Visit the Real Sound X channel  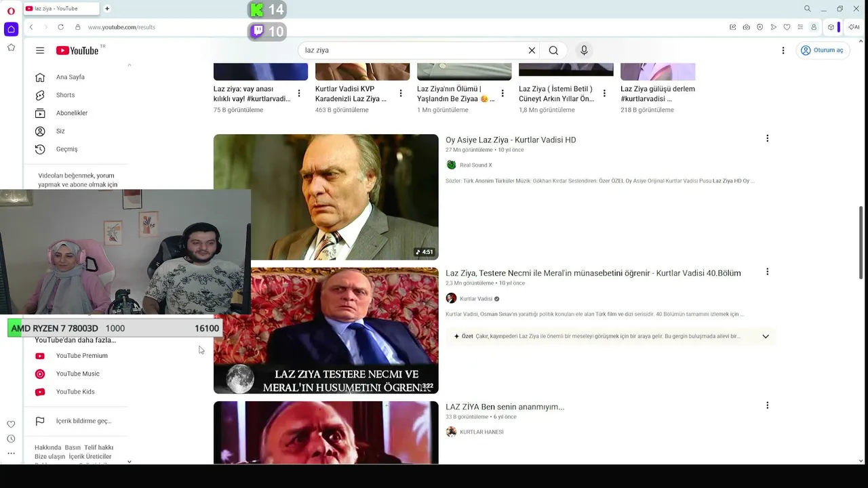tap(476, 165)
